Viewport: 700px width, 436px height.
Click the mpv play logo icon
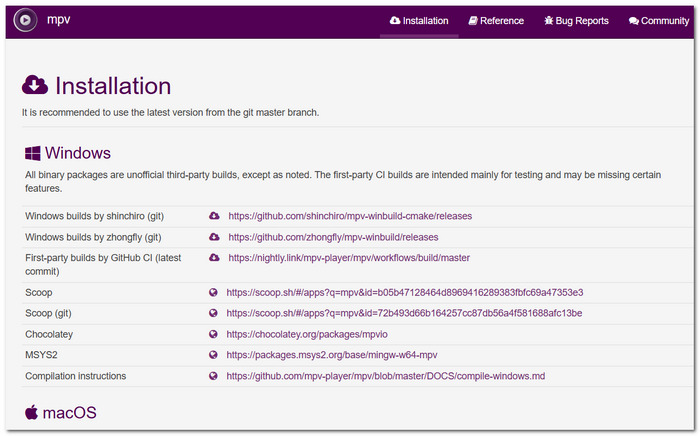click(x=25, y=20)
